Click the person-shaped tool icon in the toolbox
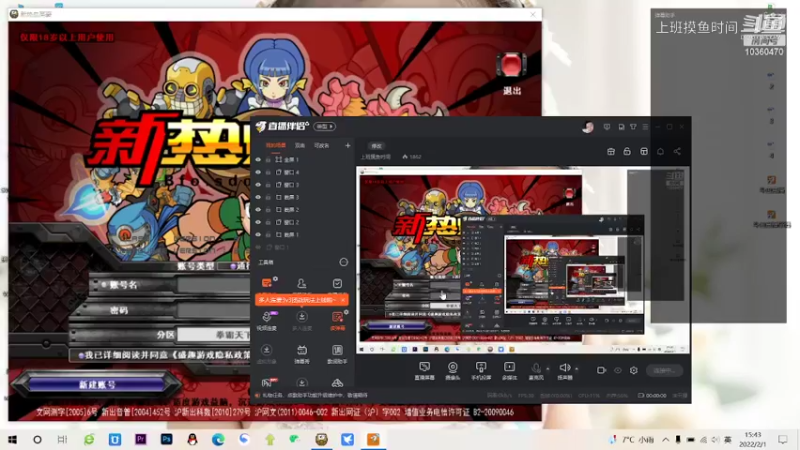This screenshot has height=450, width=800. tap(302, 283)
